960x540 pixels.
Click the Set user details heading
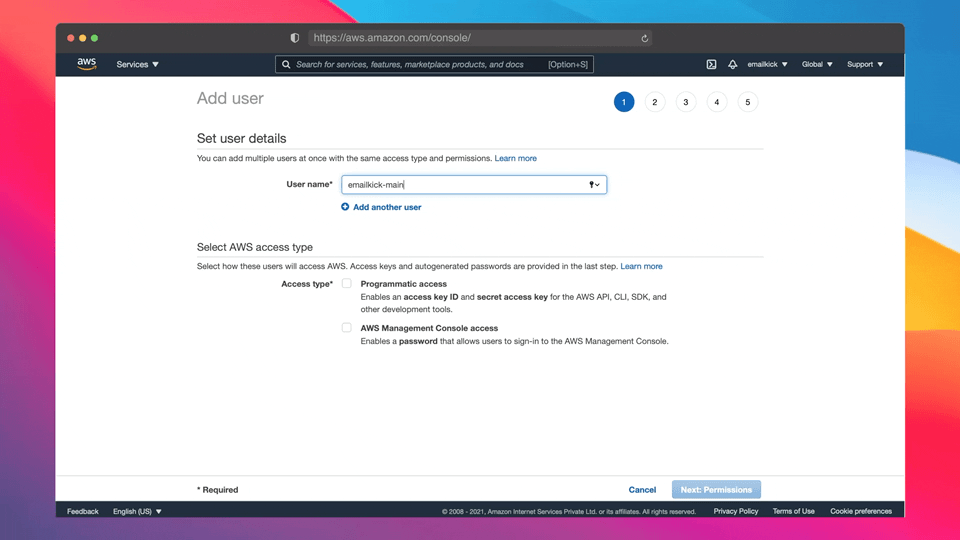click(241, 138)
